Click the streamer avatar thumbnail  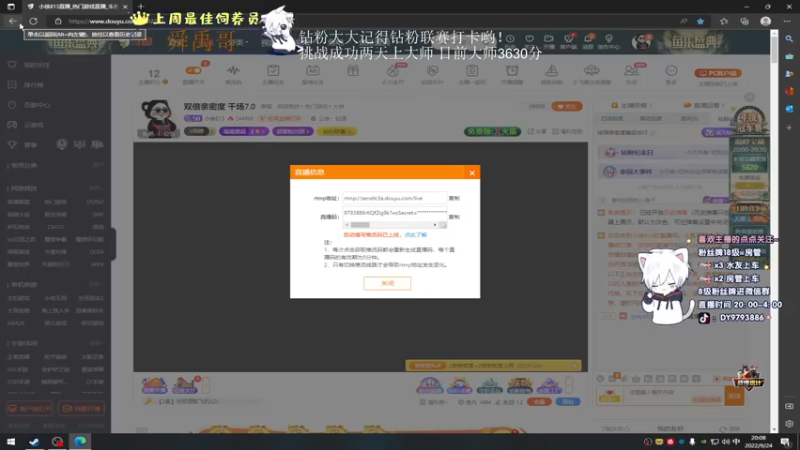click(x=158, y=119)
